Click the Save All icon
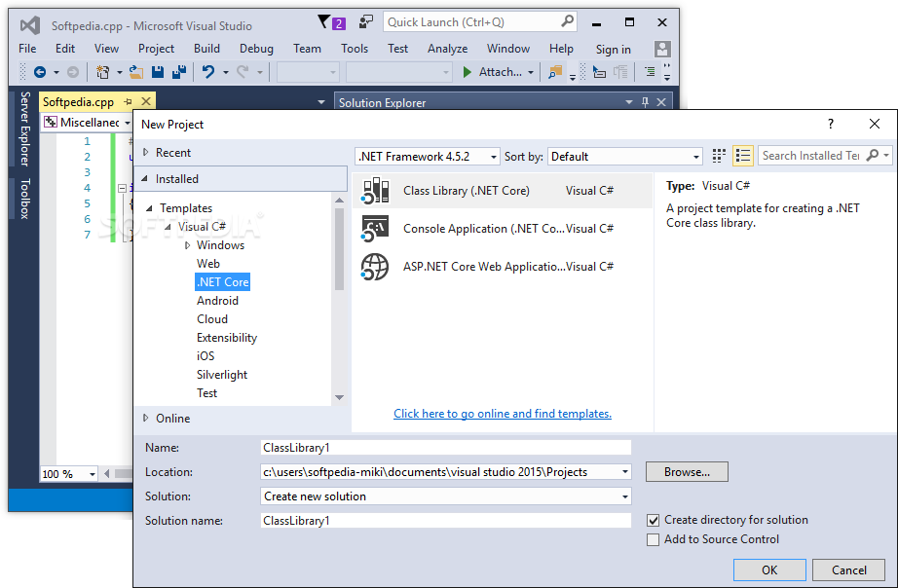This screenshot has width=898, height=588. coord(179,72)
